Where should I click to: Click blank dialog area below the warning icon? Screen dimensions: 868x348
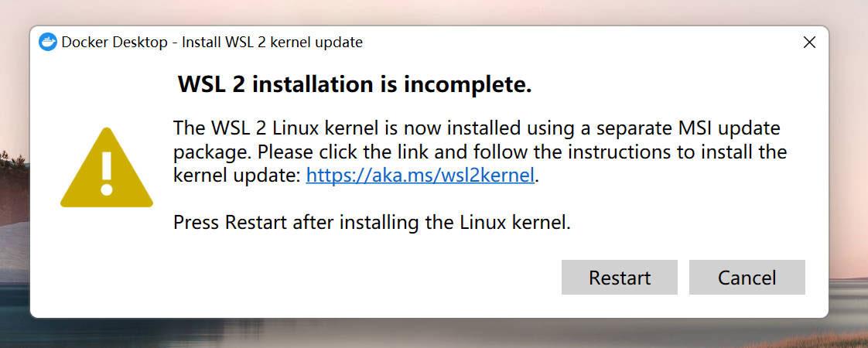pyautogui.click(x=106, y=263)
